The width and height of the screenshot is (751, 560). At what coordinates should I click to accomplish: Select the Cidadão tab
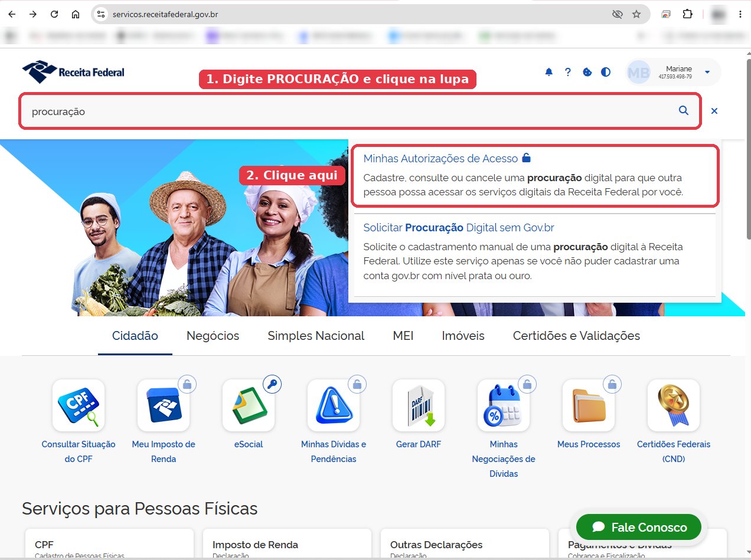[x=135, y=336]
